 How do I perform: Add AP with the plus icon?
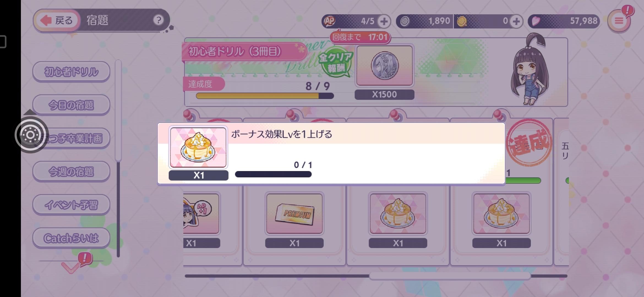click(384, 21)
